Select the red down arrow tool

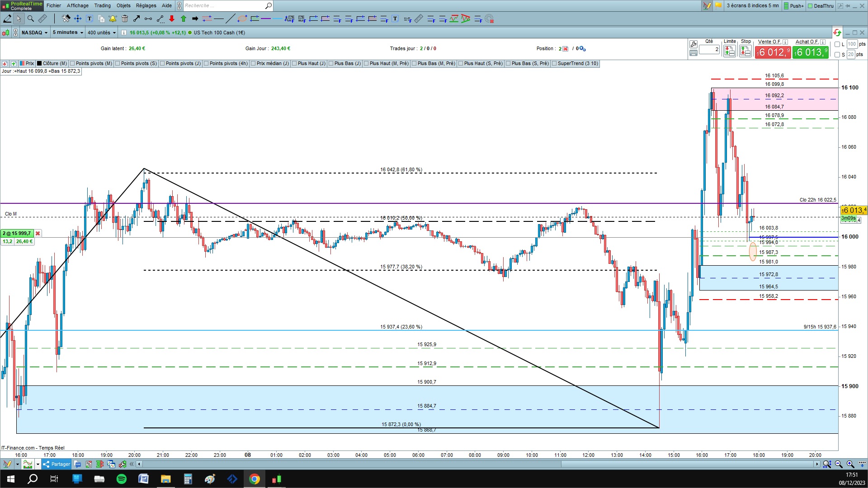[172, 19]
